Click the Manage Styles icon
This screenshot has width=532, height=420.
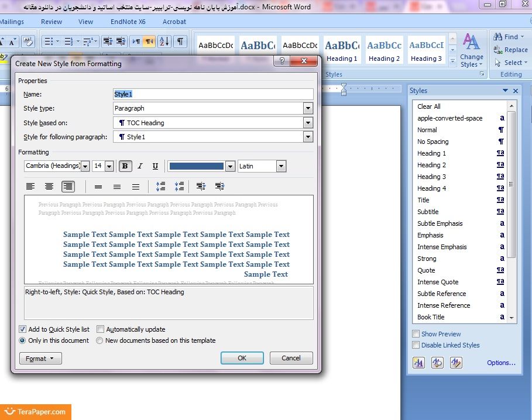coord(456,363)
